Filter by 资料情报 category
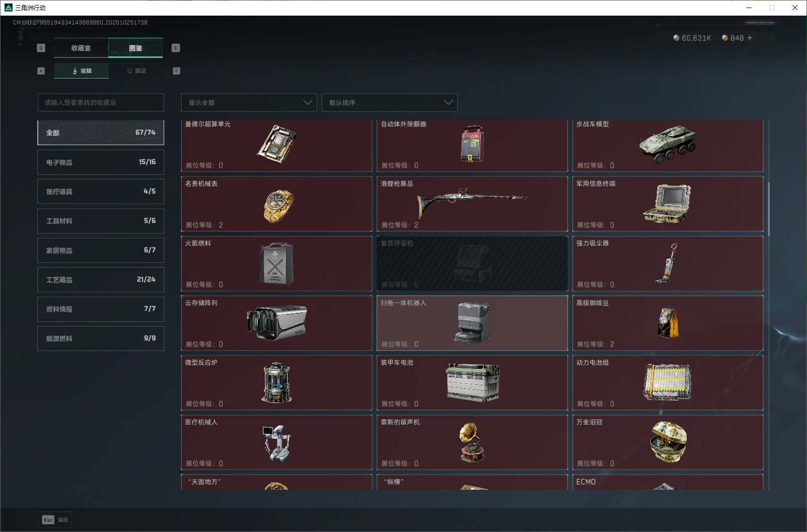The height and width of the screenshot is (532, 807). 101,309
